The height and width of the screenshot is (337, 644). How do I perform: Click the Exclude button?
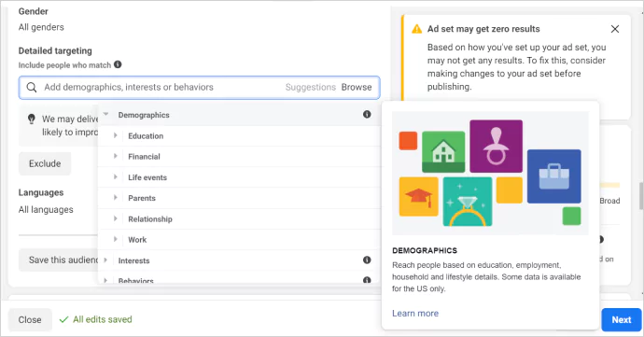45,163
